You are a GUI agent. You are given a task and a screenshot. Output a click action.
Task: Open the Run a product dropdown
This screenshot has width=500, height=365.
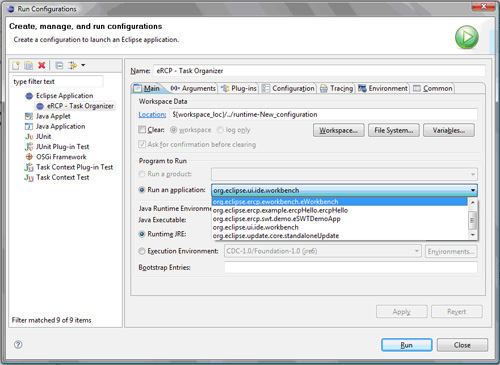(344, 174)
